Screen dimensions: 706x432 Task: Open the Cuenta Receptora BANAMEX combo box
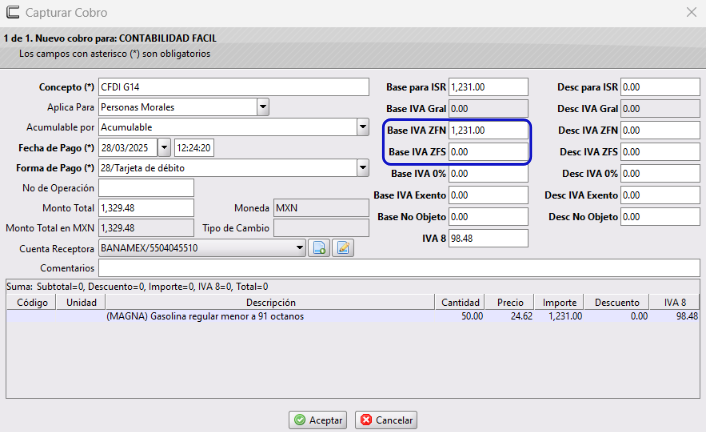pos(202,248)
